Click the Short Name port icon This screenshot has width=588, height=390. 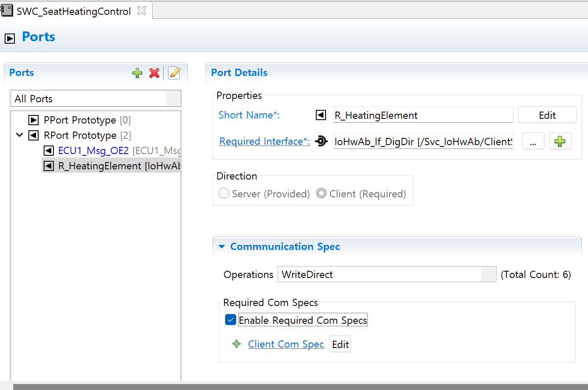(x=321, y=115)
